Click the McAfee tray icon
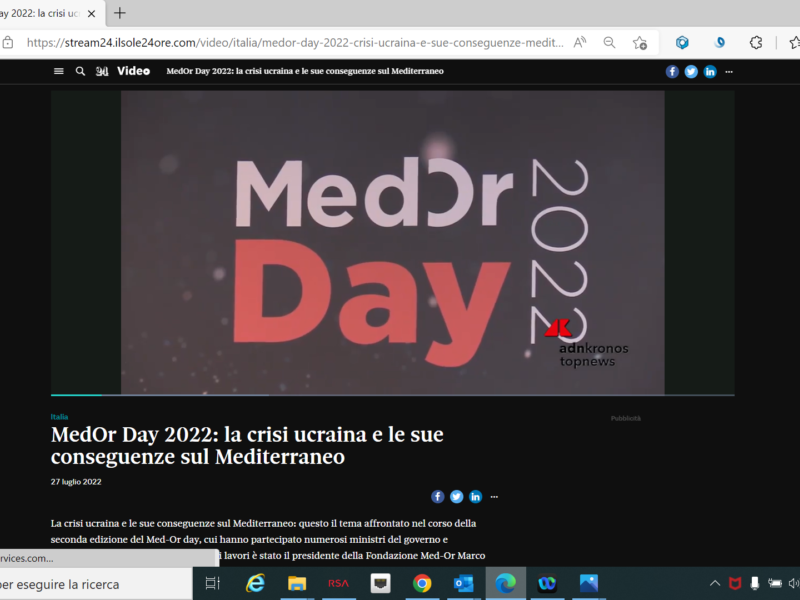 click(x=735, y=583)
